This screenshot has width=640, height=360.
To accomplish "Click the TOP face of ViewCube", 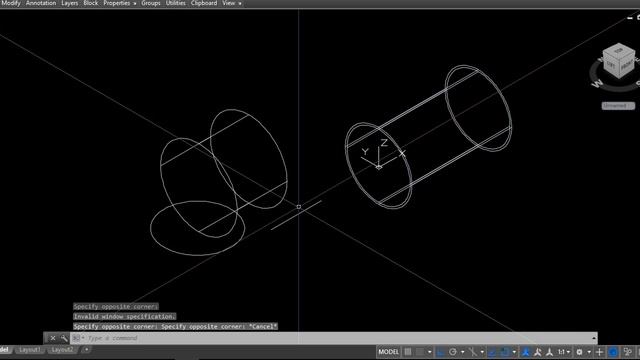I will [618, 51].
